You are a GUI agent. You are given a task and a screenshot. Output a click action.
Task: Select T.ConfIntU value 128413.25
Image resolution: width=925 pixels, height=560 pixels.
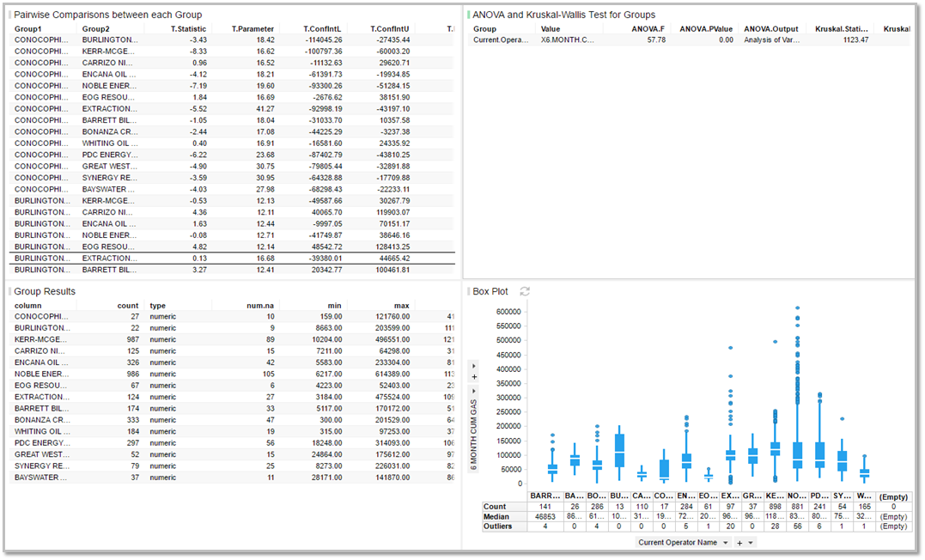click(x=393, y=247)
